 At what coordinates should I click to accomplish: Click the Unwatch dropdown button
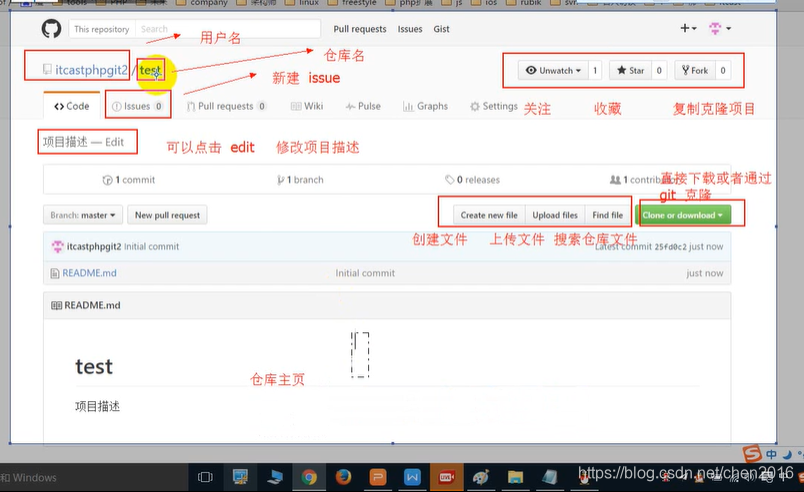(x=553, y=70)
